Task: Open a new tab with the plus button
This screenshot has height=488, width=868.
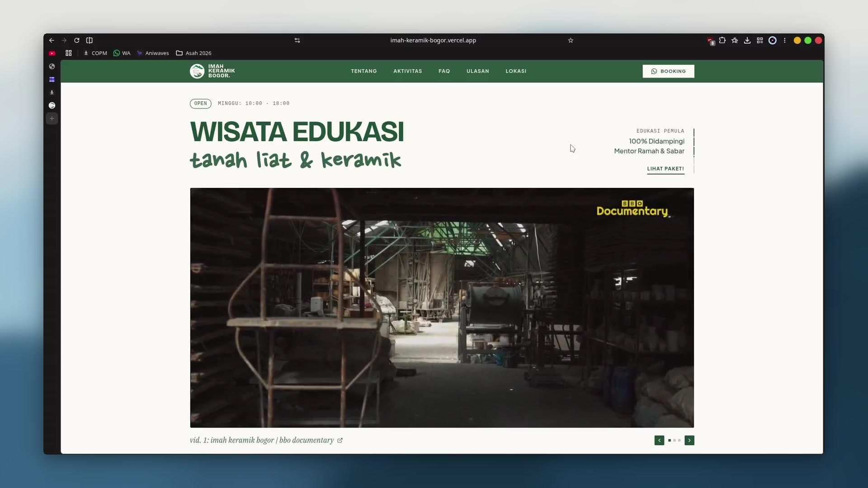Action: [x=52, y=118]
